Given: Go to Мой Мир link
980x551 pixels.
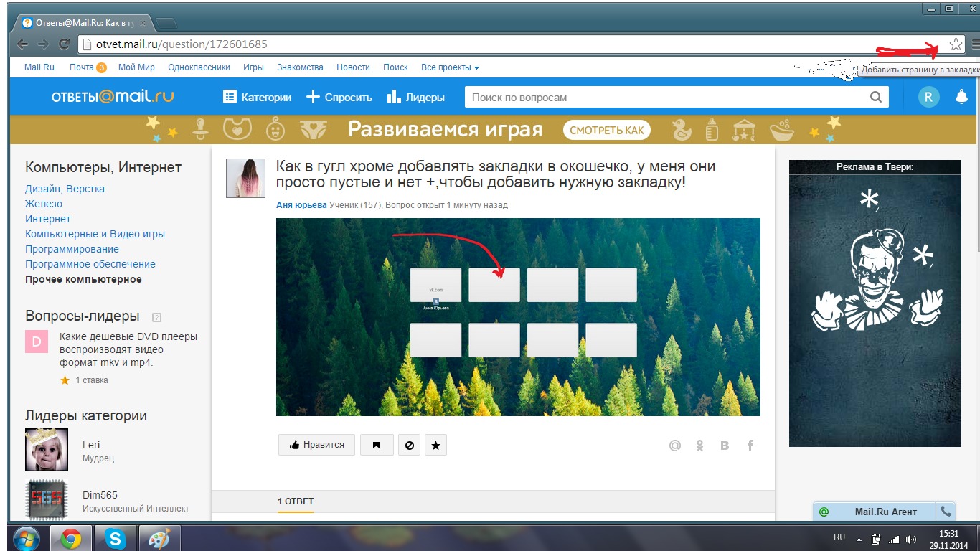Looking at the screenshot, I should [136, 67].
